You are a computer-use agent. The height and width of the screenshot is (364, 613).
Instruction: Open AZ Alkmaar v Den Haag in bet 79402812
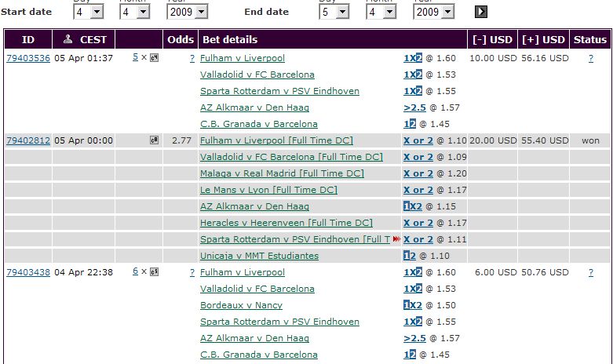254,206
